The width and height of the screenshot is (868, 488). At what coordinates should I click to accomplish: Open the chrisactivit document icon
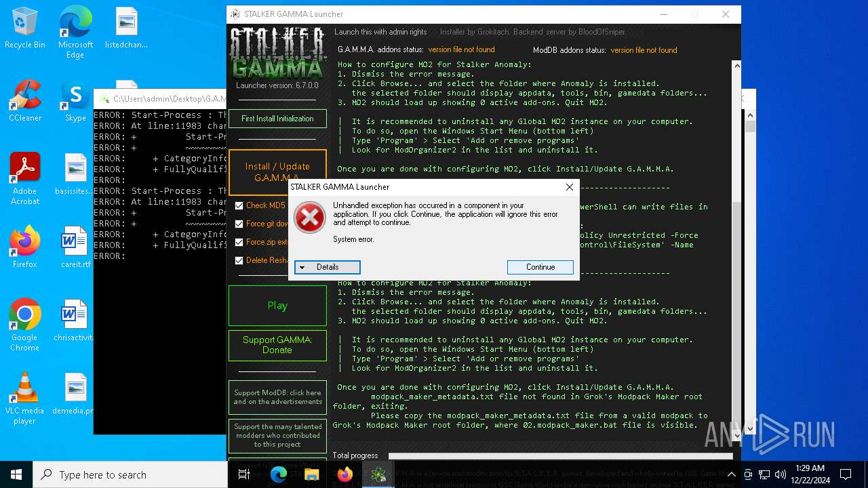(75, 321)
